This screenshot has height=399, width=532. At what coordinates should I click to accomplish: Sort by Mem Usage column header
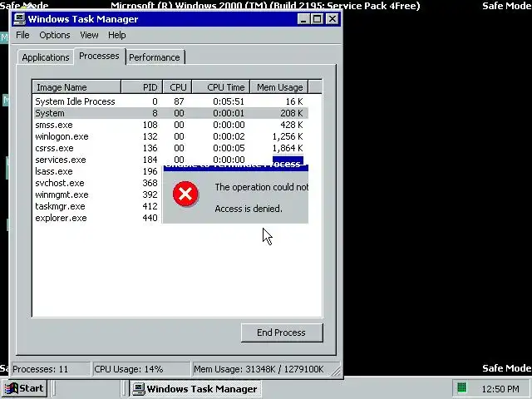click(279, 87)
